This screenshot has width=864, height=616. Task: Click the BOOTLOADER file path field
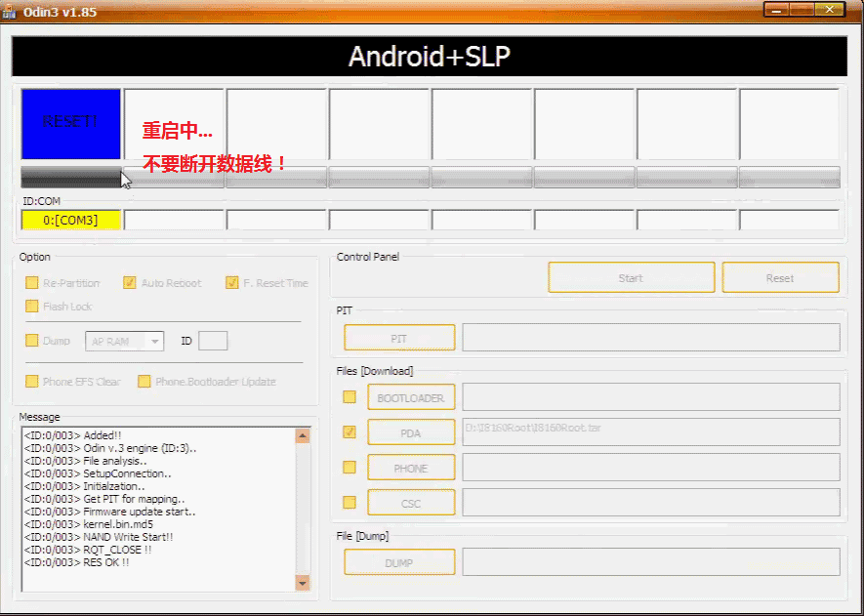tap(651, 396)
